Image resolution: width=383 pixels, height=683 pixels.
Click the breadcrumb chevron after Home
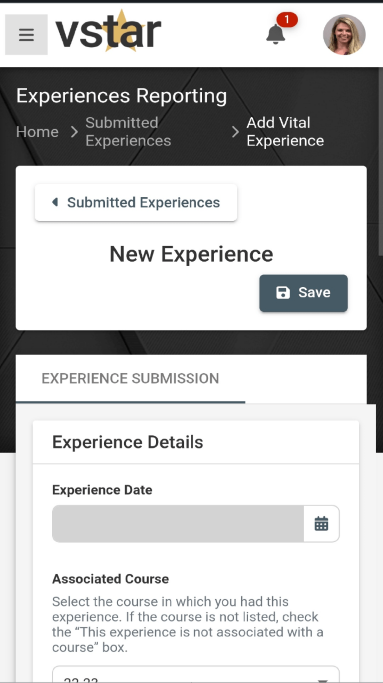75,132
